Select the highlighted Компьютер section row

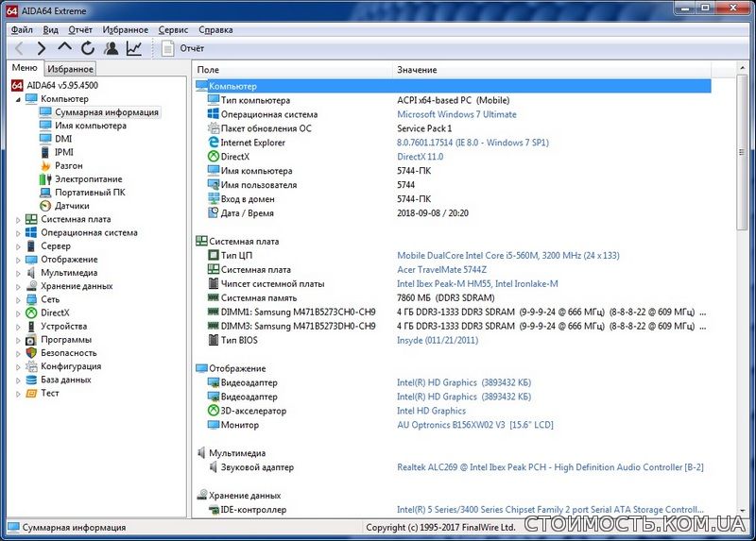tap(453, 86)
